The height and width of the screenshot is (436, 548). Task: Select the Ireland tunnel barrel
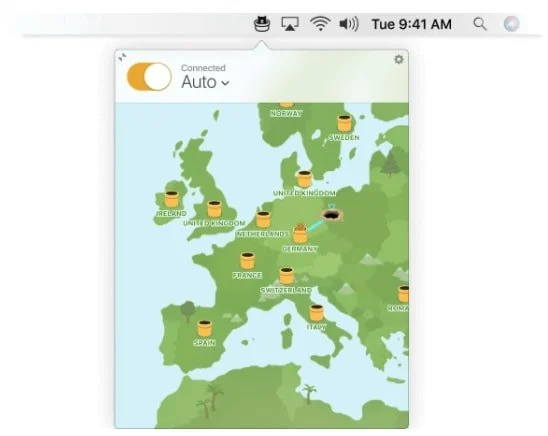point(172,199)
